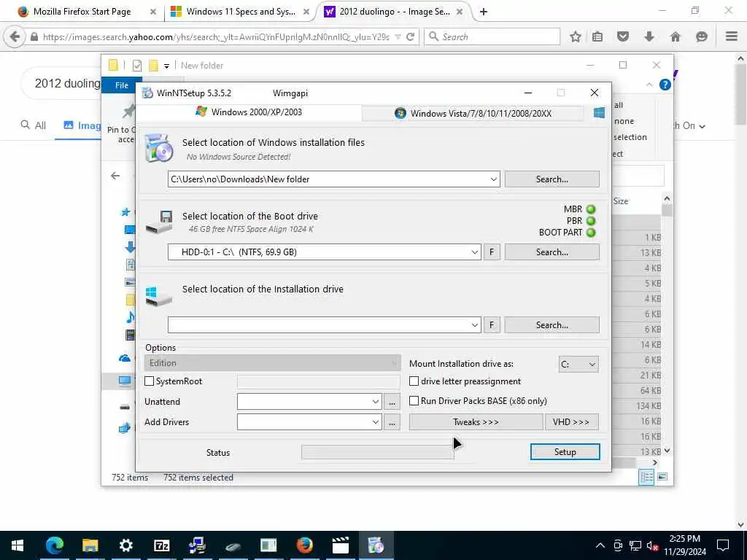Open the clapperboard video app on taskbar
Viewport: 747px width, 560px height.
[x=340, y=545]
